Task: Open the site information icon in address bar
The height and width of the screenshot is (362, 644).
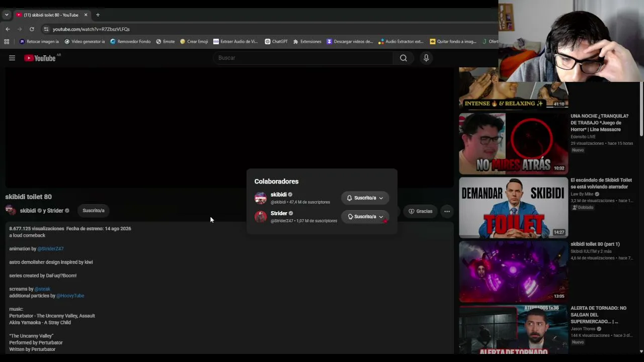Action: pos(46,29)
